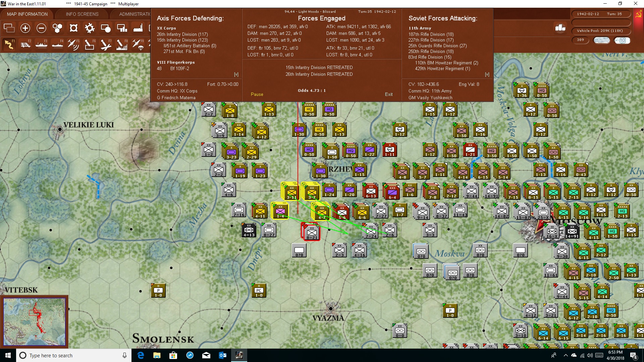Screen dimensions: 644x362
Task: Open the MAP INFORMATION tab
Action: [27, 14]
